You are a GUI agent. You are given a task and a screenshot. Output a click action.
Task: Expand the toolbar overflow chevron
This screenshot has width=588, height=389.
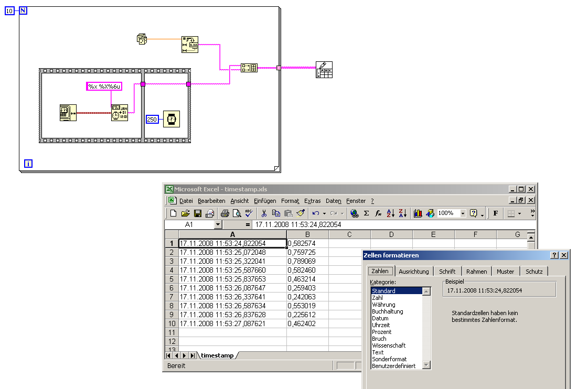(532, 213)
